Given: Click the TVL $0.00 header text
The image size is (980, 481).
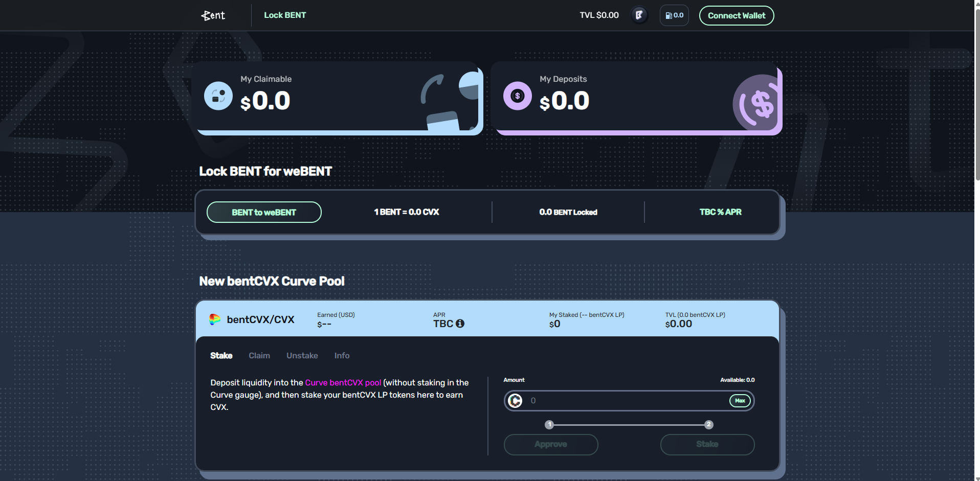Looking at the screenshot, I should pos(599,15).
